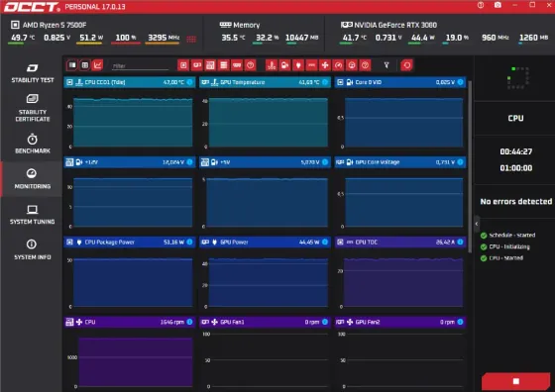Viewport: 555px width, 392px height.
Task: Toggle the memory sensors filter icon
Action: coord(237,65)
